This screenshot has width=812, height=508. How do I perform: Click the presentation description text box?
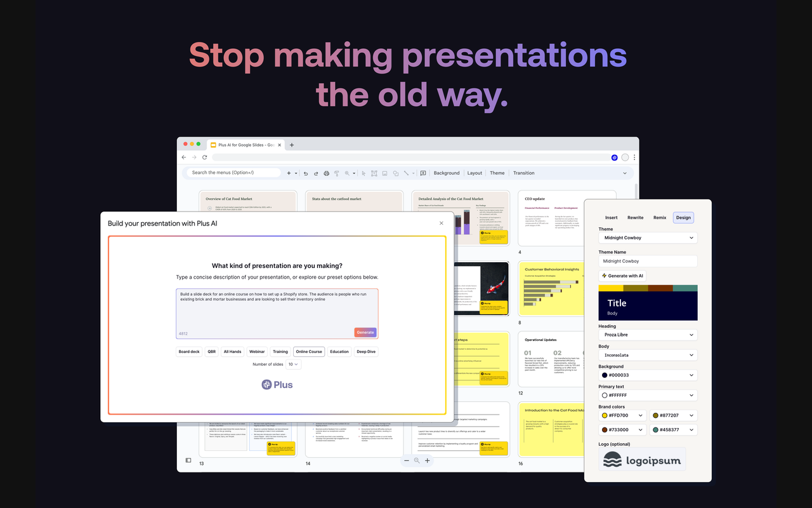[277, 314]
